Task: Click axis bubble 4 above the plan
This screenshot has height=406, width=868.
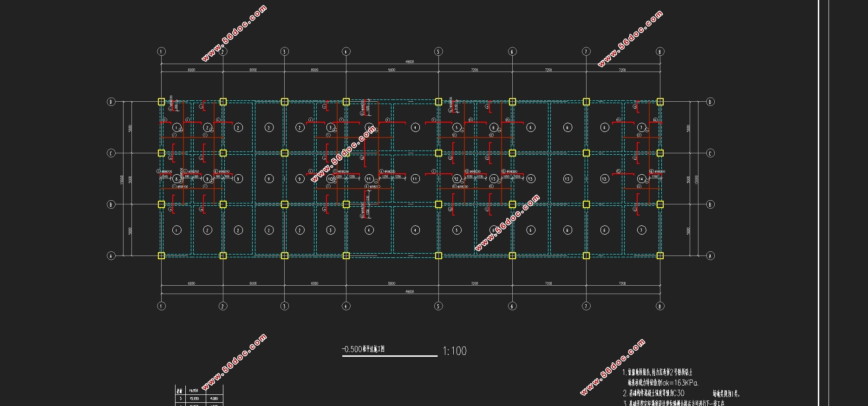Action: tap(346, 52)
